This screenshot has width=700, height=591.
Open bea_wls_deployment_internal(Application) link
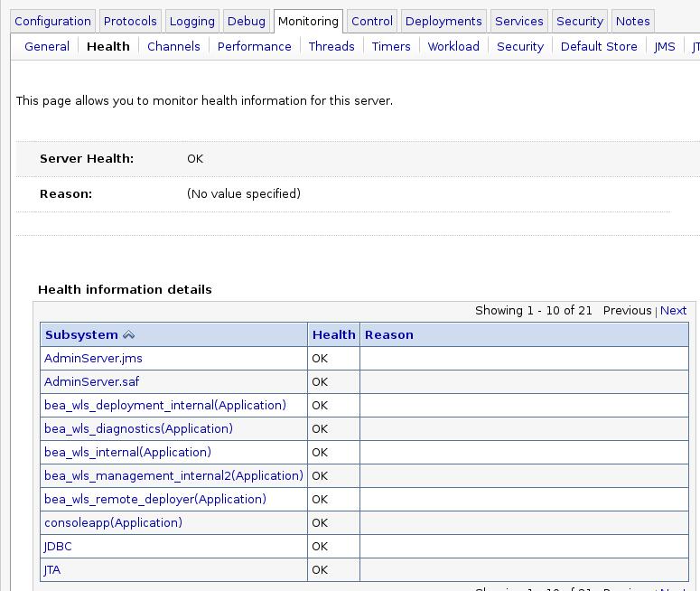click(165, 405)
